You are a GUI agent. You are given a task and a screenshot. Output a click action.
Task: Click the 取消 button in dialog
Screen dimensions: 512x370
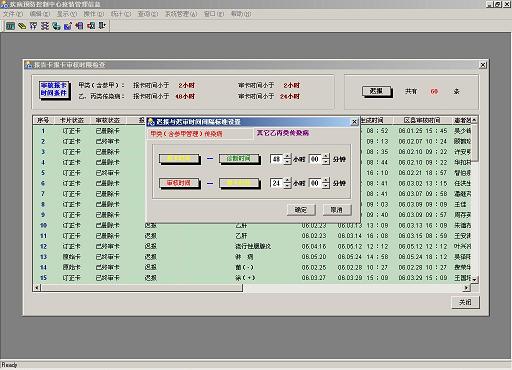click(337, 210)
